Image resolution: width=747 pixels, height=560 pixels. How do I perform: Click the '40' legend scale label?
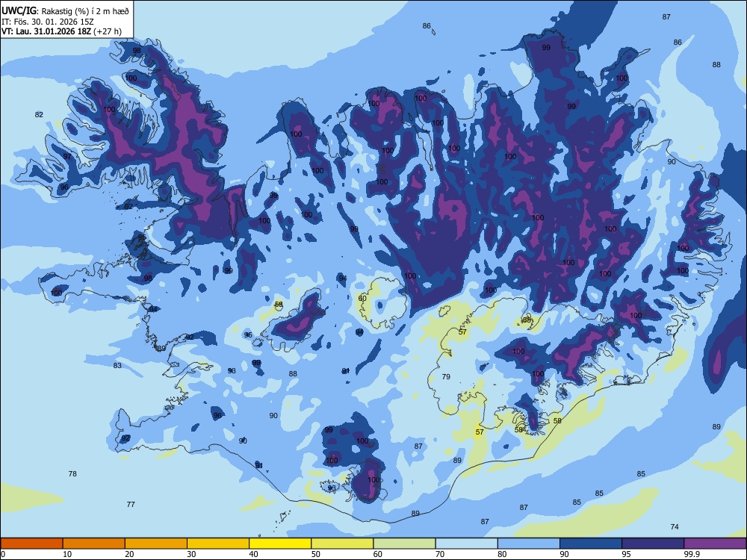pyautogui.click(x=254, y=554)
